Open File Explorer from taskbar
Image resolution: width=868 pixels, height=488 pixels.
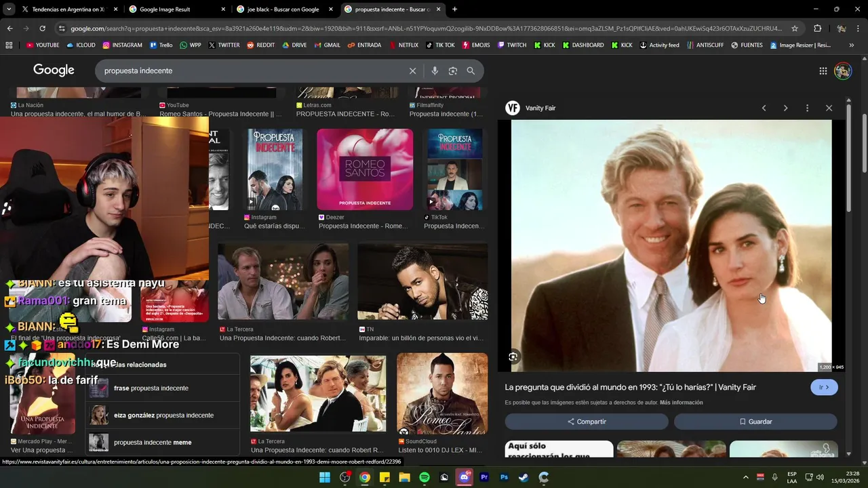[405, 477]
